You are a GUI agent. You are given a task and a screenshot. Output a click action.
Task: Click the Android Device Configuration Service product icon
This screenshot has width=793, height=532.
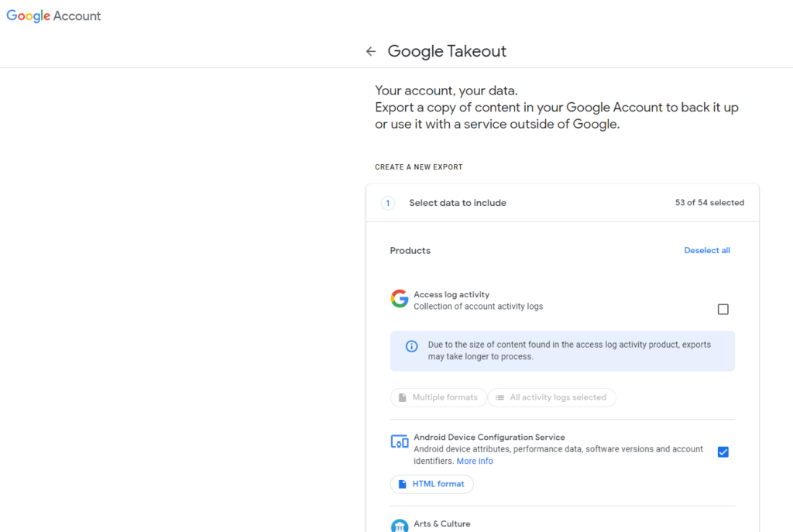[x=400, y=441]
